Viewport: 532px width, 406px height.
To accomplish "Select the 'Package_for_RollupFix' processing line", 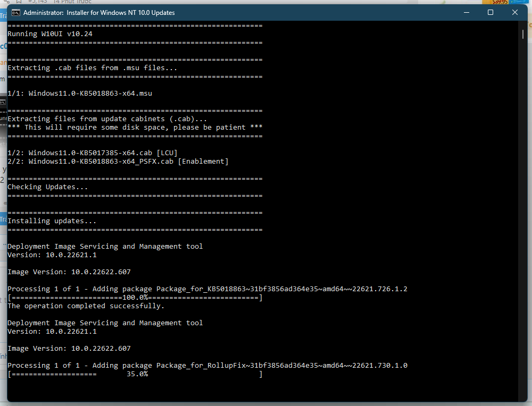I will (207, 366).
